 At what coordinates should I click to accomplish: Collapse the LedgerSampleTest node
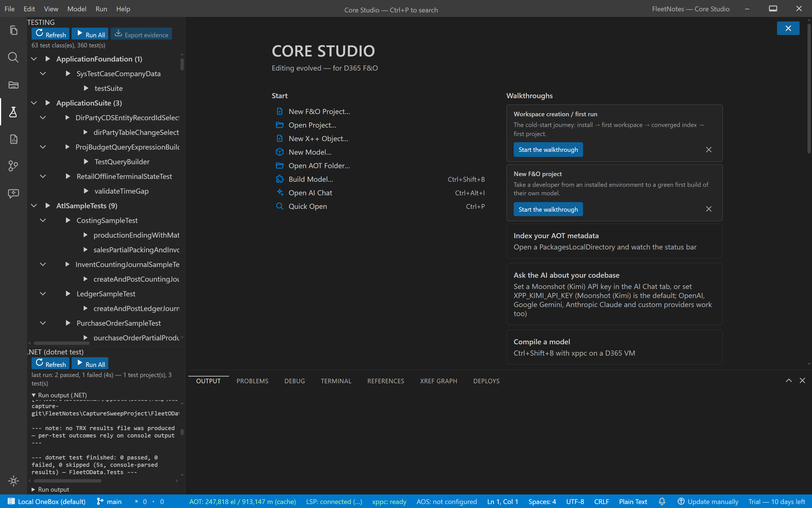tap(43, 293)
